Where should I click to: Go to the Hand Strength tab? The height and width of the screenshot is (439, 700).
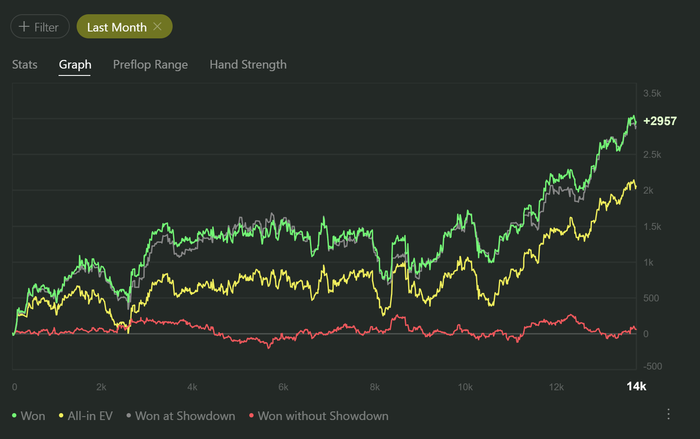point(248,65)
